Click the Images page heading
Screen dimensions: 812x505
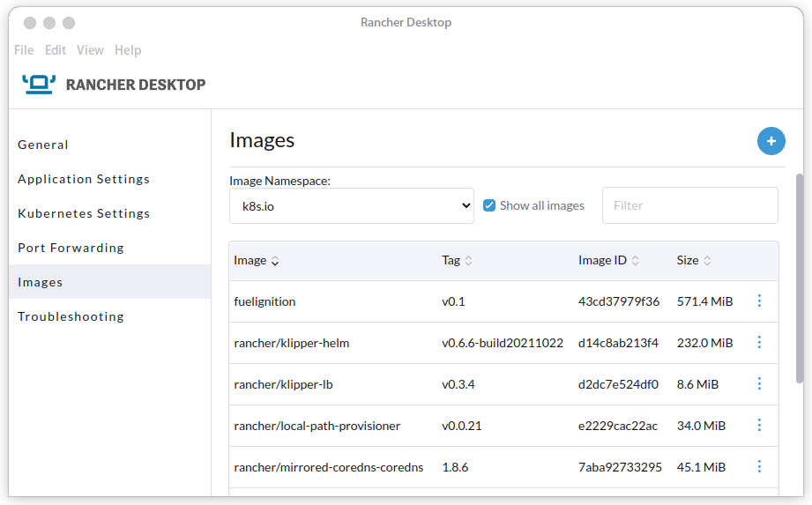click(x=262, y=140)
